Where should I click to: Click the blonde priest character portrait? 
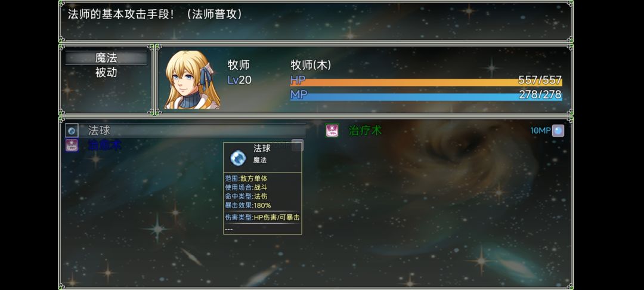pos(192,80)
